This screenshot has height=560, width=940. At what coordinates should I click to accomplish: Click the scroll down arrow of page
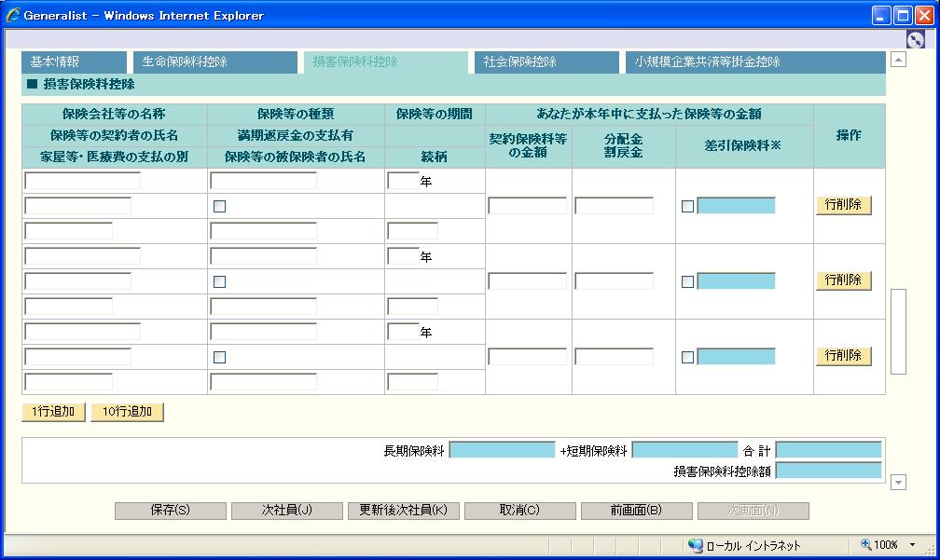[899, 482]
